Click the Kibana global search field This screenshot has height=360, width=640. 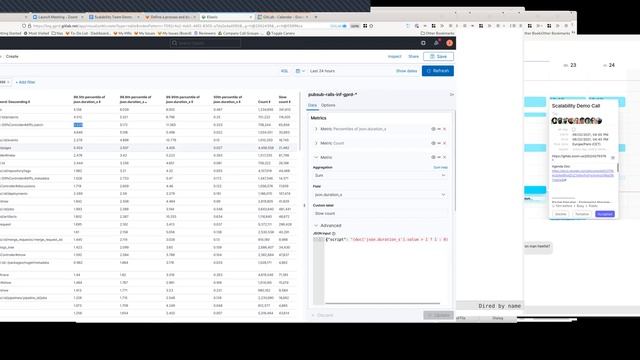click(205, 43)
